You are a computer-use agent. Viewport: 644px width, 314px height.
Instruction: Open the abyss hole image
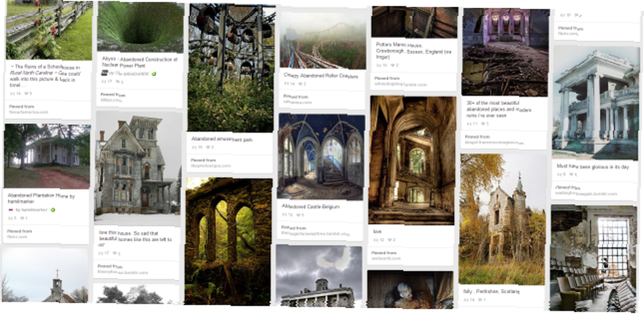point(140,27)
